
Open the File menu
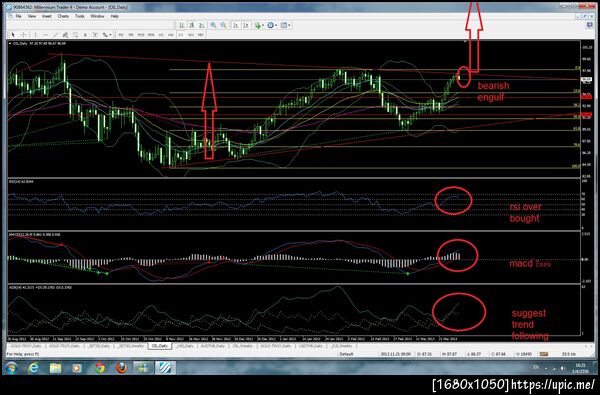[x=18, y=16]
